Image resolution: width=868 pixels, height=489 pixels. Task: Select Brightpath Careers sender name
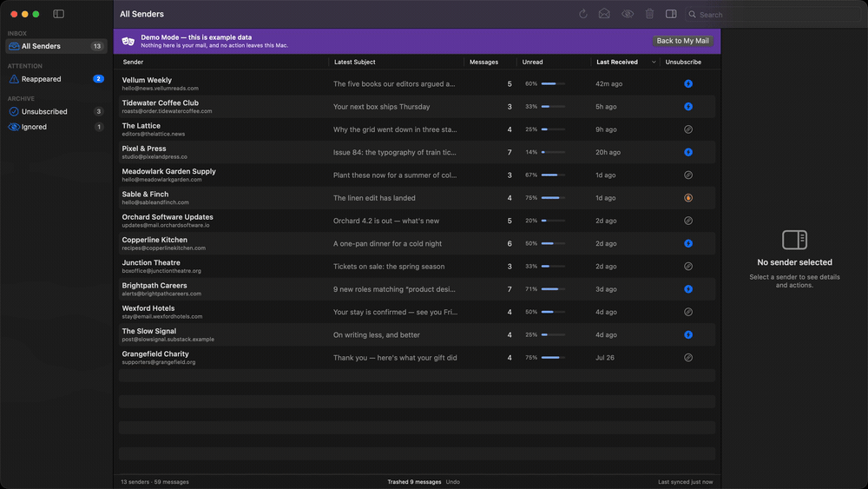155,285
